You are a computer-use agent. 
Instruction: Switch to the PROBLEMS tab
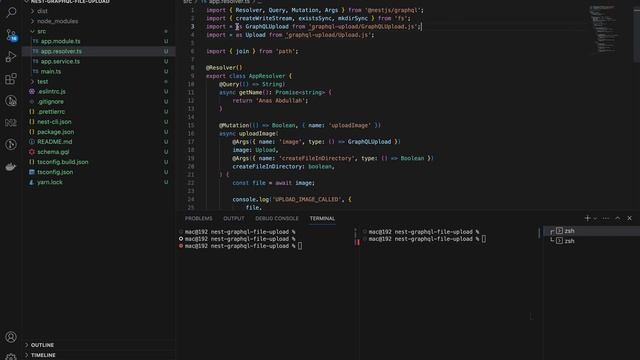tap(198, 218)
